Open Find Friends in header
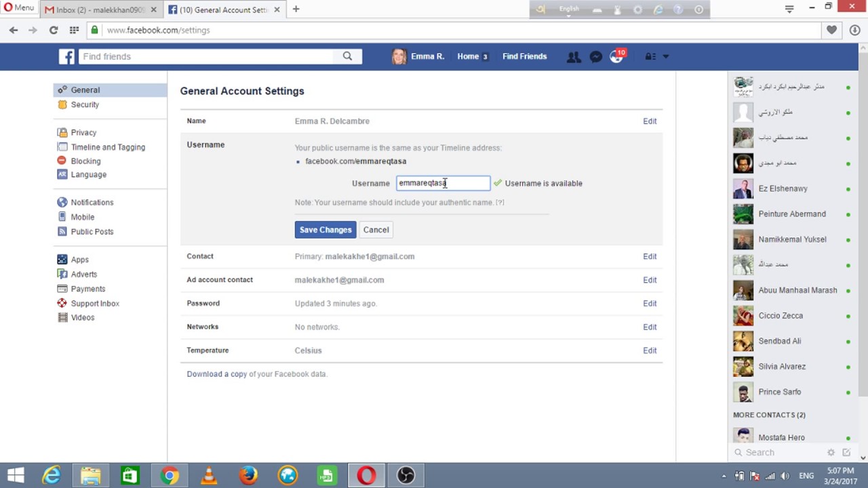 (524, 56)
